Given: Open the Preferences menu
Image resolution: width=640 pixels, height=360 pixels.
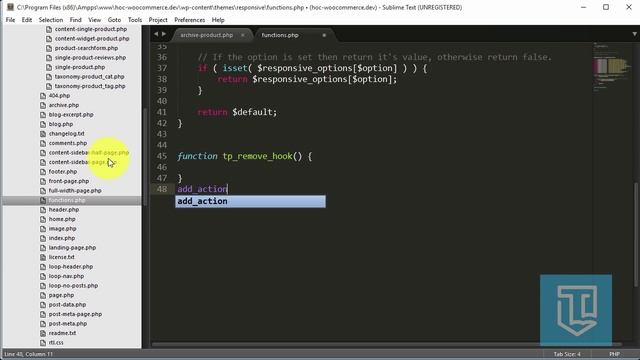Looking at the screenshot, I should pyautogui.click(x=189, y=20).
